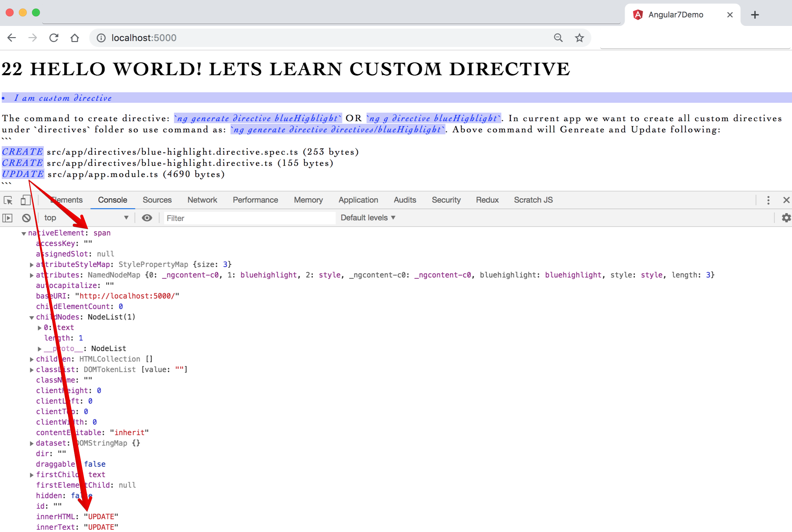Viewport: 792px width, 532px height.
Task: Click the baseURI localhost link value
Action: (127, 296)
